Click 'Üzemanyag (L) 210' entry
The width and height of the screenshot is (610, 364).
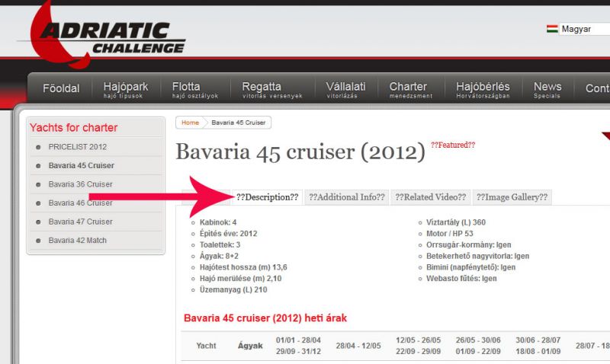233,290
